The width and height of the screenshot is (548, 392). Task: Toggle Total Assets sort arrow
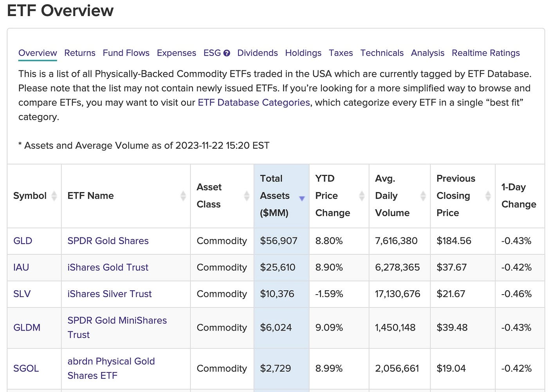coord(302,198)
